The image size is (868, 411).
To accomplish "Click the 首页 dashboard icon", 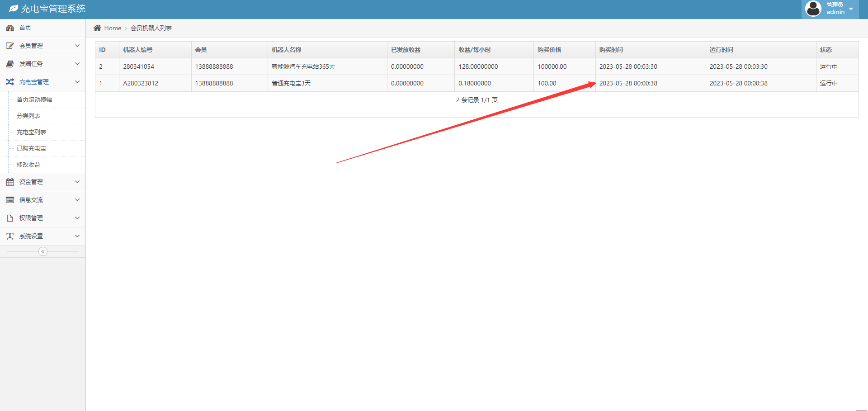I will tap(10, 28).
